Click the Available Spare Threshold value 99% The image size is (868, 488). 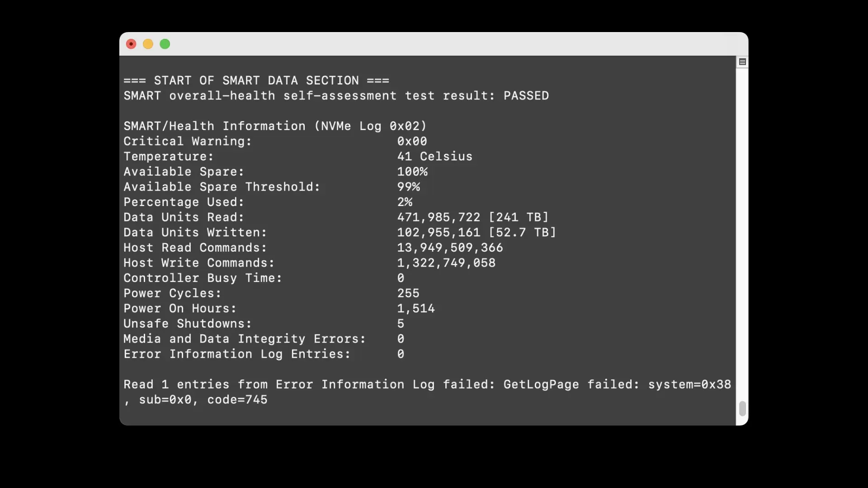click(409, 187)
